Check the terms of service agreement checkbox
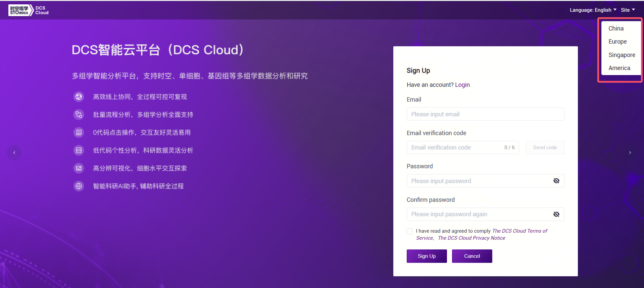This screenshot has height=288, width=644. click(409, 231)
